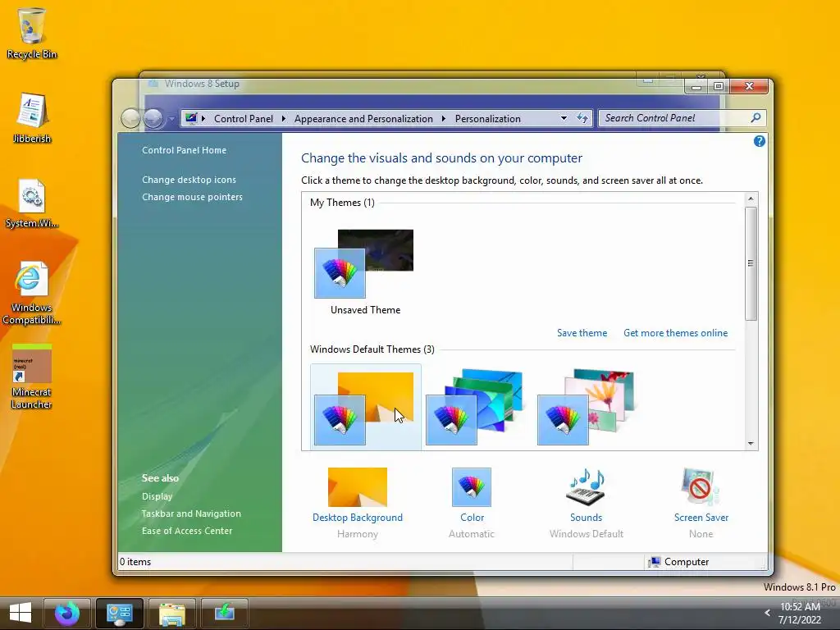The height and width of the screenshot is (630, 840).
Task: Click the Personalization breadcrumb
Action: [487, 118]
